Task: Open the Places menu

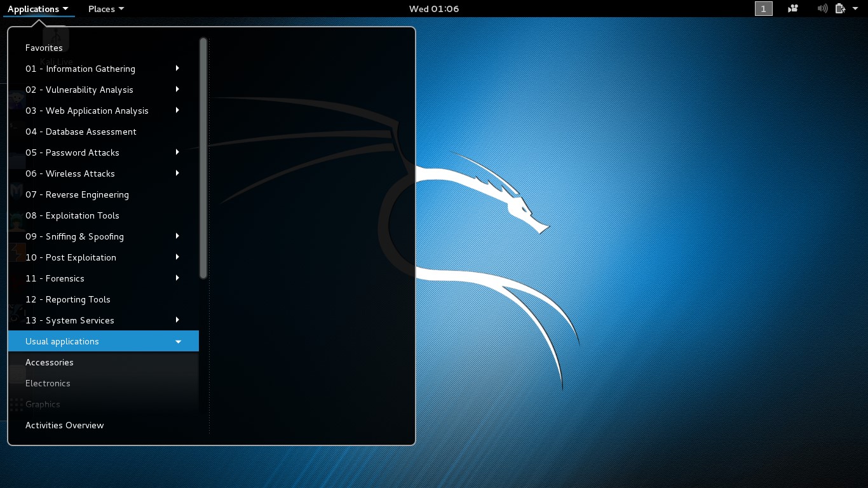Action: (x=105, y=9)
